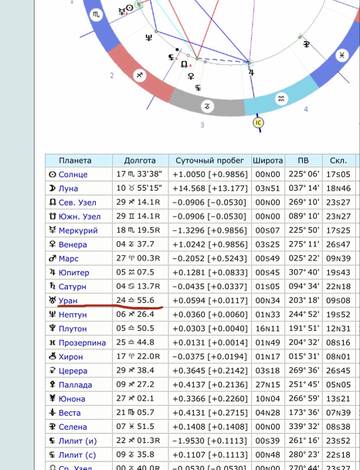
Task: Select Vesta right ascension 173° 36'
Action: coord(304,412)
